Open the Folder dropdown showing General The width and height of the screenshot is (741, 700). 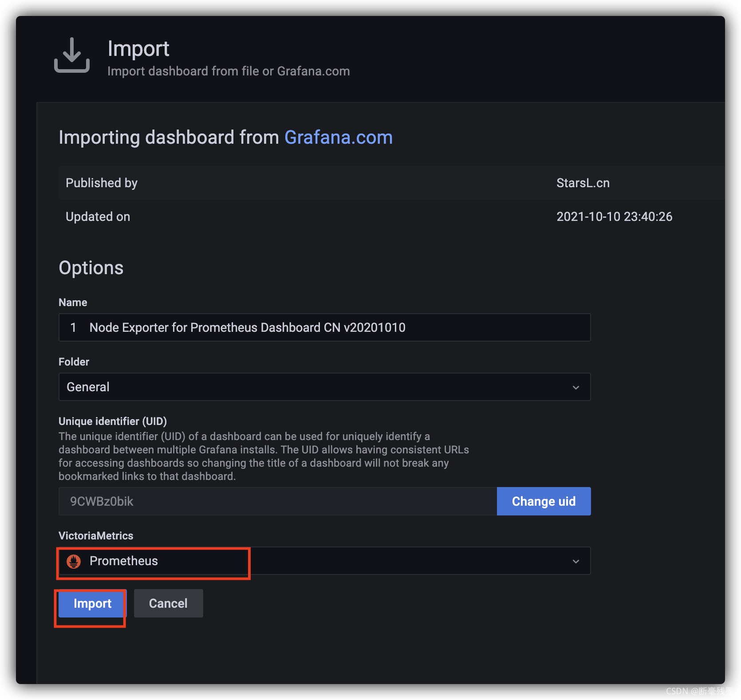324,387
